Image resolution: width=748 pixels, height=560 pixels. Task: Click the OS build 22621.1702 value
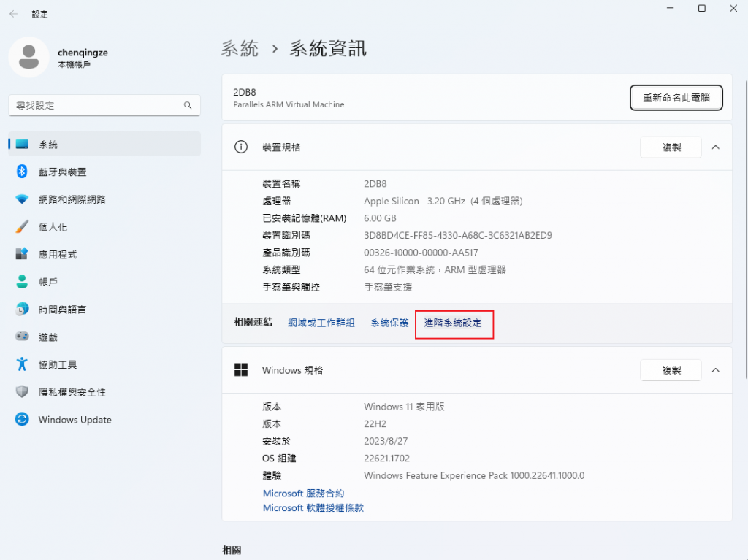[x=387, y=459]
